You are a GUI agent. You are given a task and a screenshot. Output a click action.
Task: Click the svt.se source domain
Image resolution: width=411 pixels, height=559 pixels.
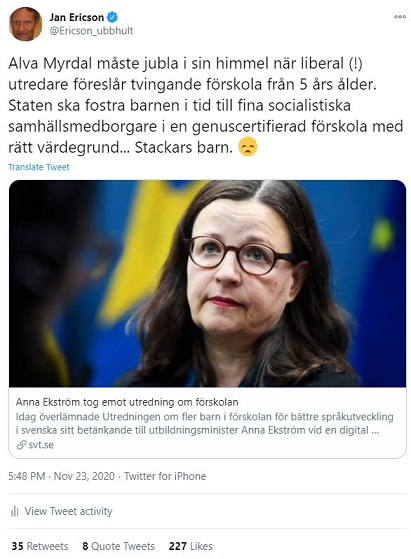pyautogui.click(x=41, y=445)
